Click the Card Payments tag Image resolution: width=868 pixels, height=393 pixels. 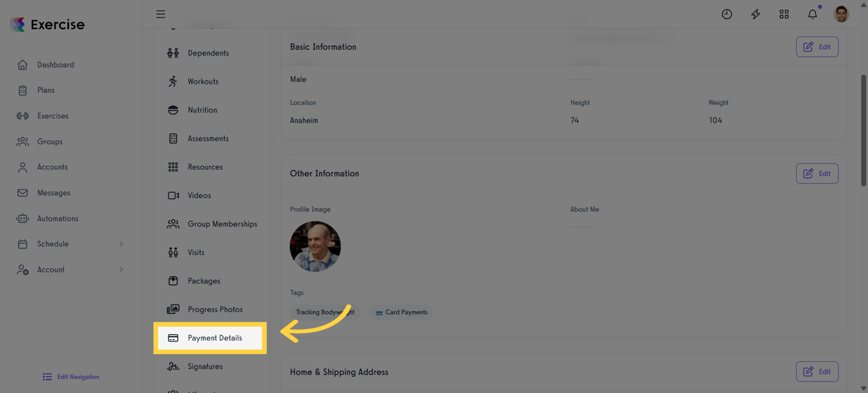(402, 312)
